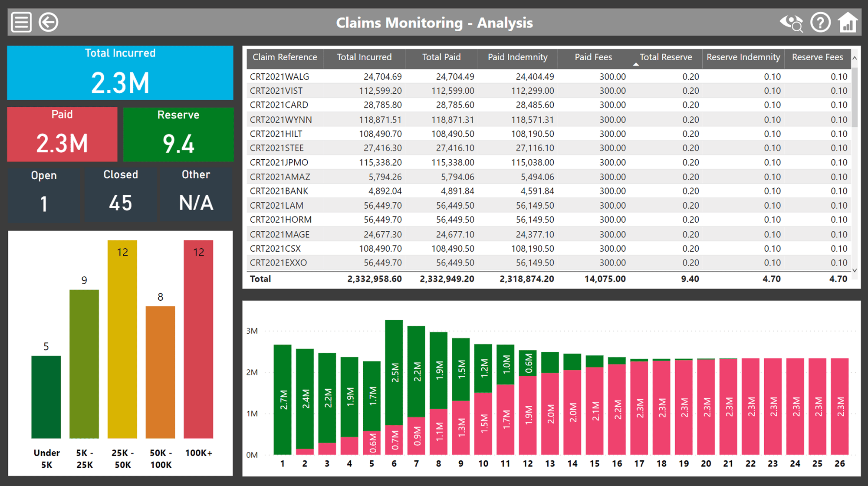The width and height of the screenshot is (868, 486).
Task: Click the back arrow icon
Action: click(x=48, y=22)
